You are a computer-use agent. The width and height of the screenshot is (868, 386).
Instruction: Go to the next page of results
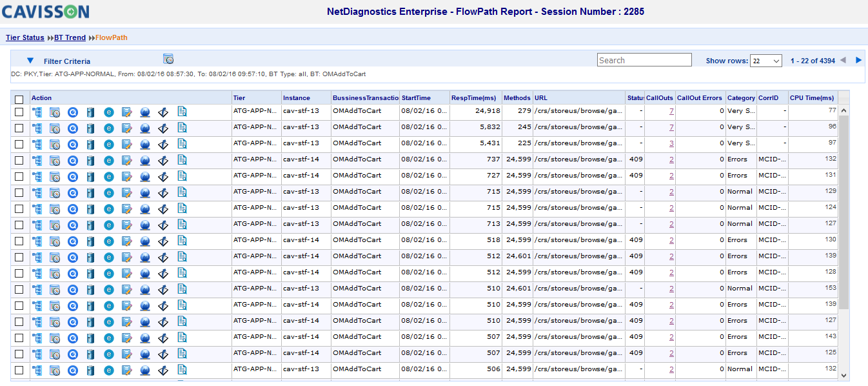point(858,61)
